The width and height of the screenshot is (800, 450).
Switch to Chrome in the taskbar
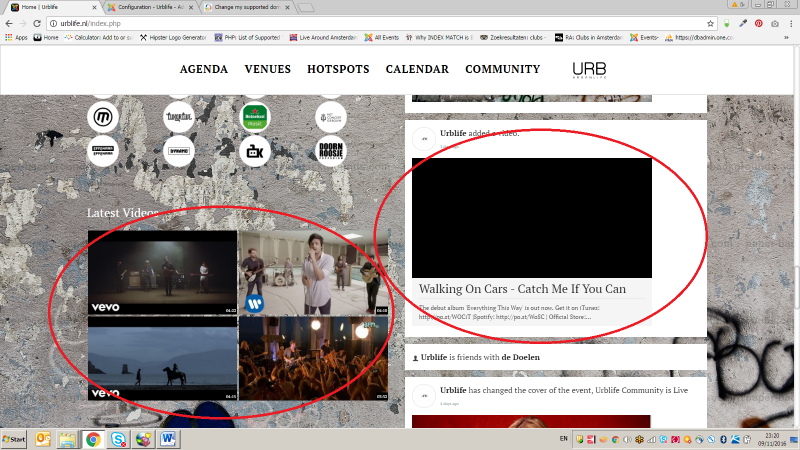(x=93, y=439)
